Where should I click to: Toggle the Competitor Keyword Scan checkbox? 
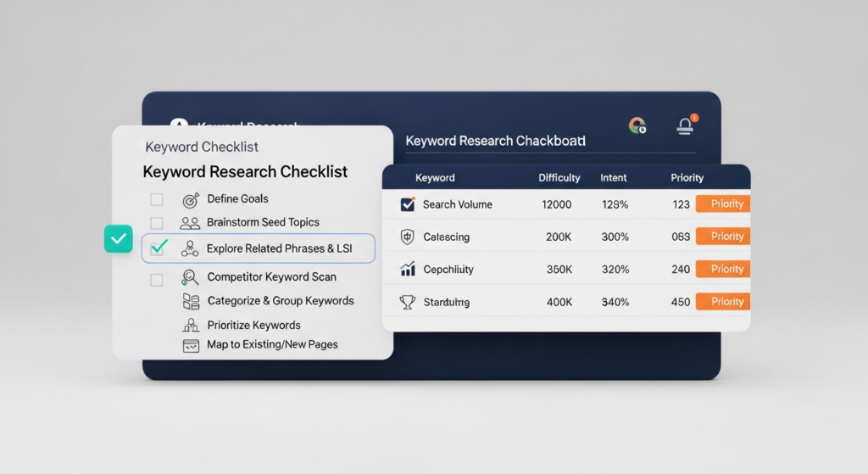tap(157, 280)
